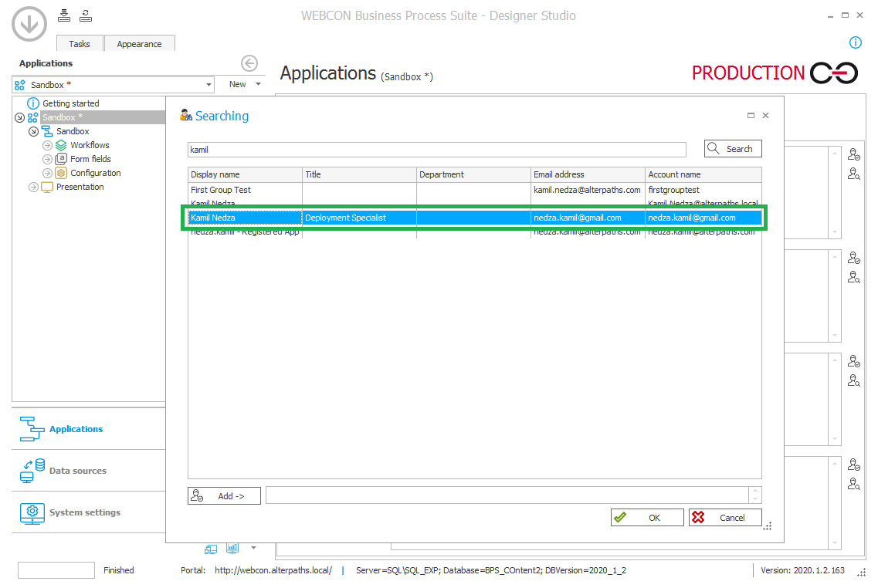Click the info icon in the top-right corner
Viewport: 878px width, 588px height.
(855, 42)
